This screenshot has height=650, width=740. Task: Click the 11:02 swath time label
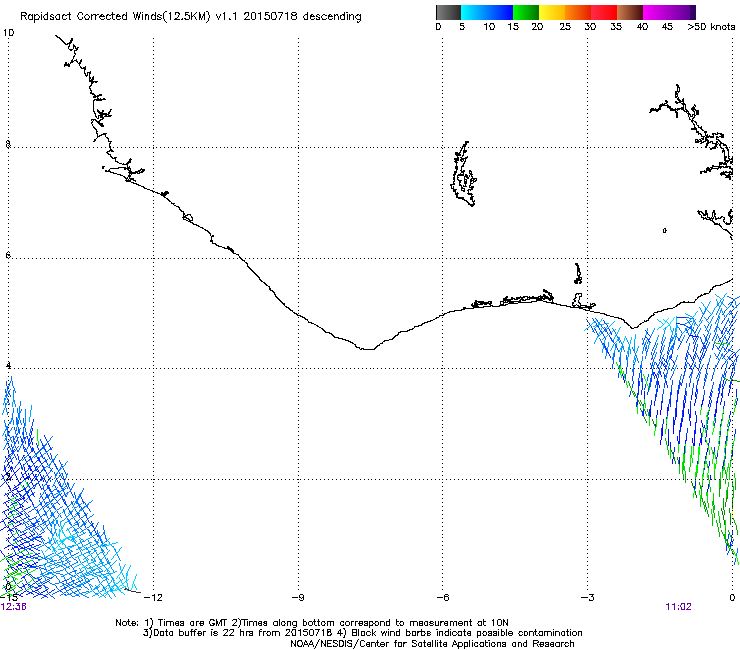tap(678, 607)
